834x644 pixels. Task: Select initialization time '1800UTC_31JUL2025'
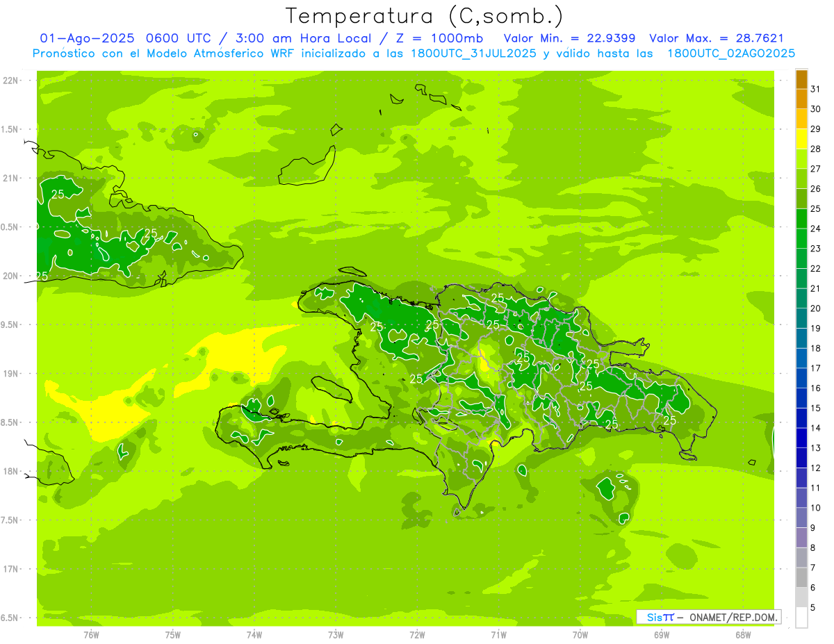click(473, 53)
